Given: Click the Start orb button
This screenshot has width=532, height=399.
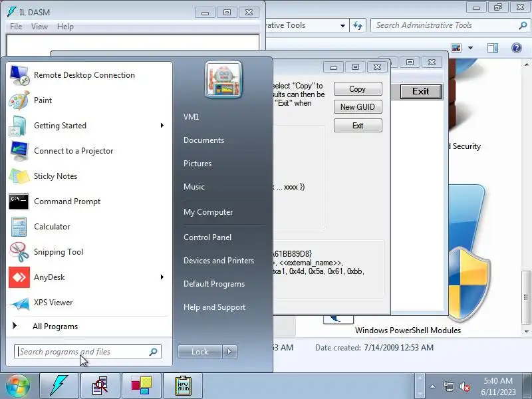Looking at the screenshot, I should click(17, 386).
